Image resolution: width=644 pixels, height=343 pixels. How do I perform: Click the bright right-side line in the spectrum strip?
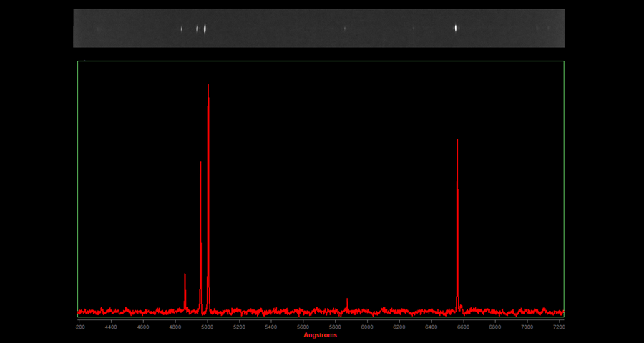[x=457, y=29]
